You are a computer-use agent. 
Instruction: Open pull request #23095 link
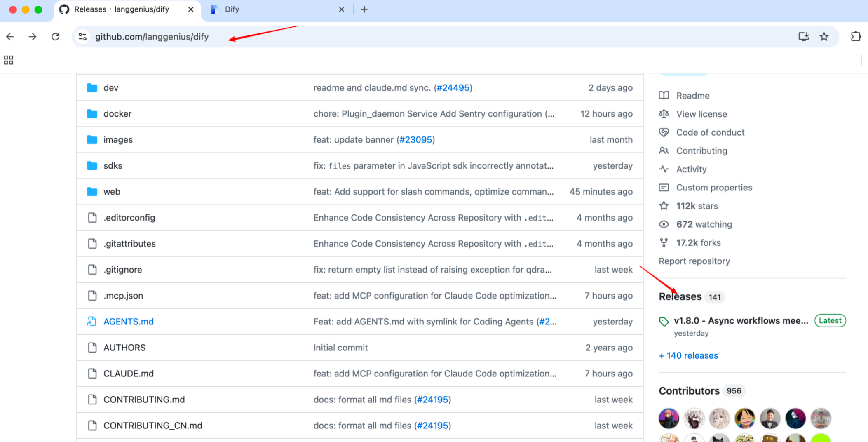pyautogui.click(x=415, y=140)
